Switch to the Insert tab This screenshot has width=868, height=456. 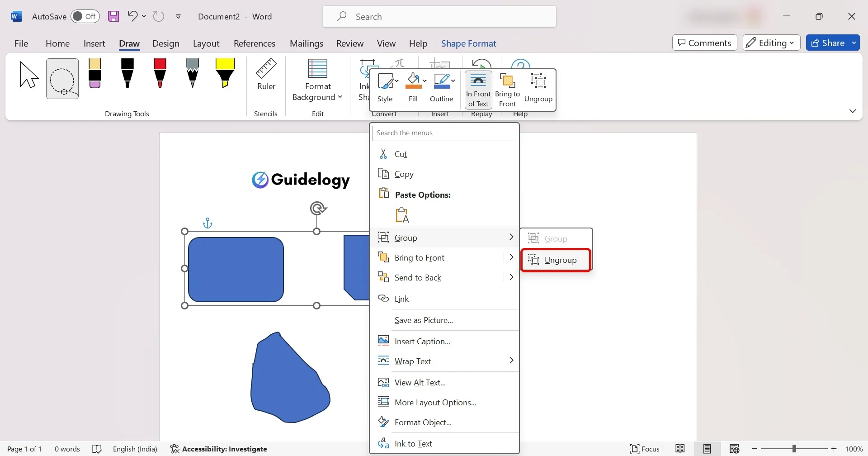click(x=94, y=43)
